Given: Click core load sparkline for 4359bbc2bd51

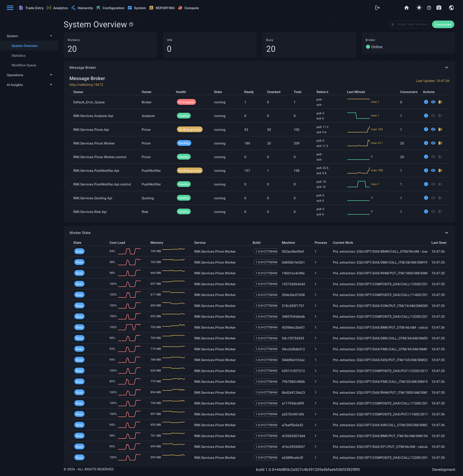Looking at the screenshot, I should pos(129,327).
